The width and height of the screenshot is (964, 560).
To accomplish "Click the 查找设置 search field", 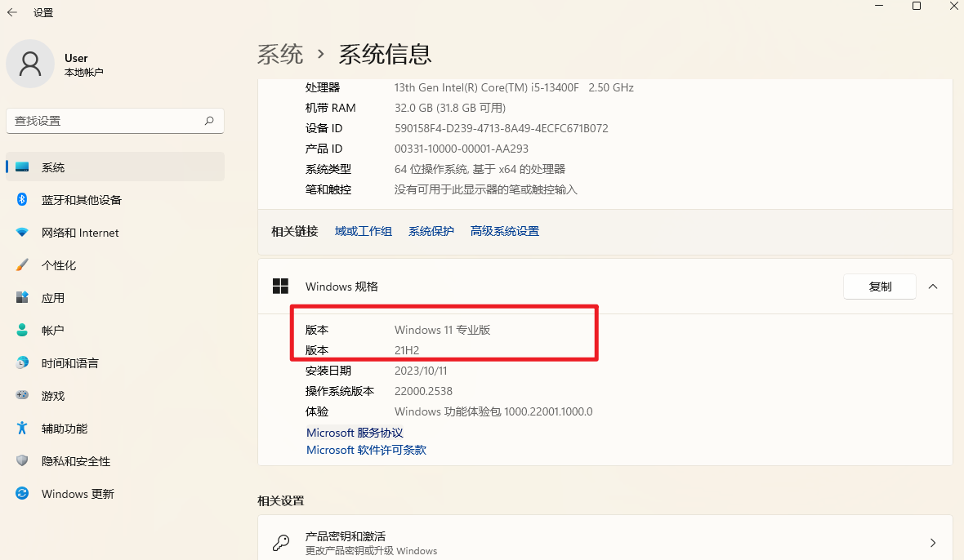I will pos(102,121).
